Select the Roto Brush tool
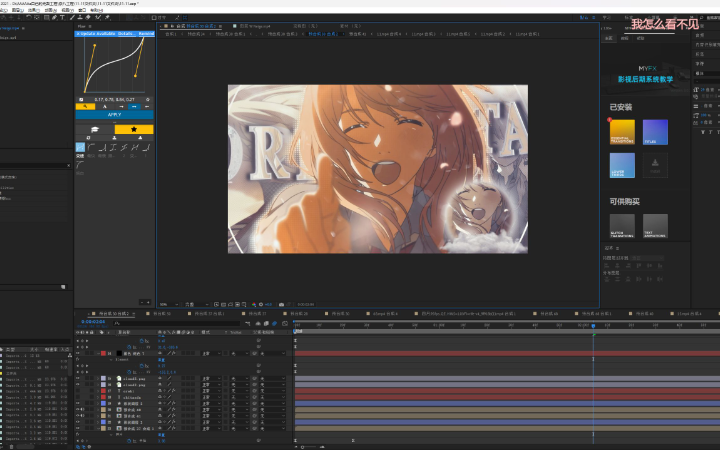720x450 pixels. click(x=98, y=17)
